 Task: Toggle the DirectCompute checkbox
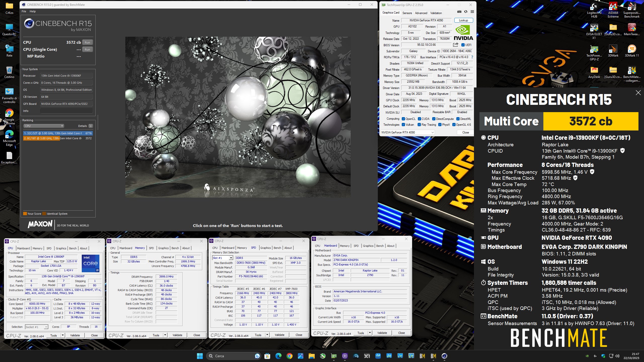434,119
